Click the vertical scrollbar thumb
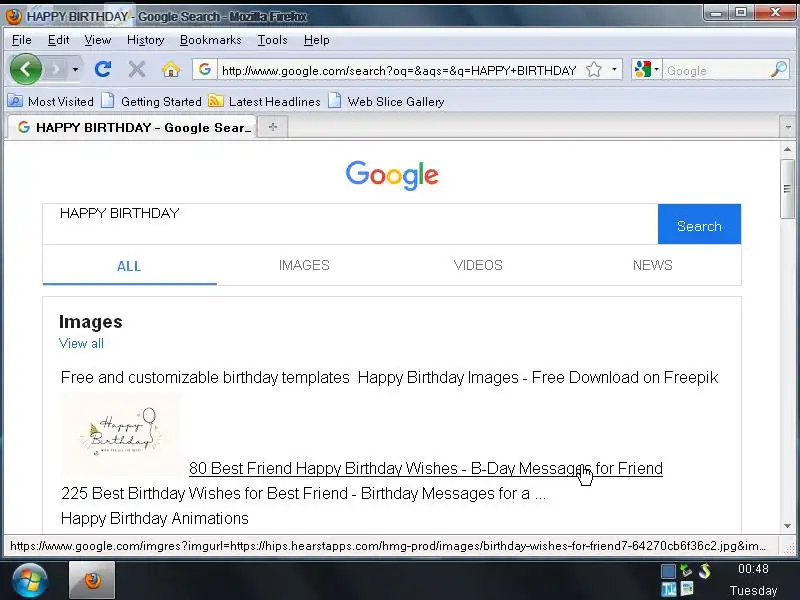Viewport: 800px width, 600px height. pos(787,189)
